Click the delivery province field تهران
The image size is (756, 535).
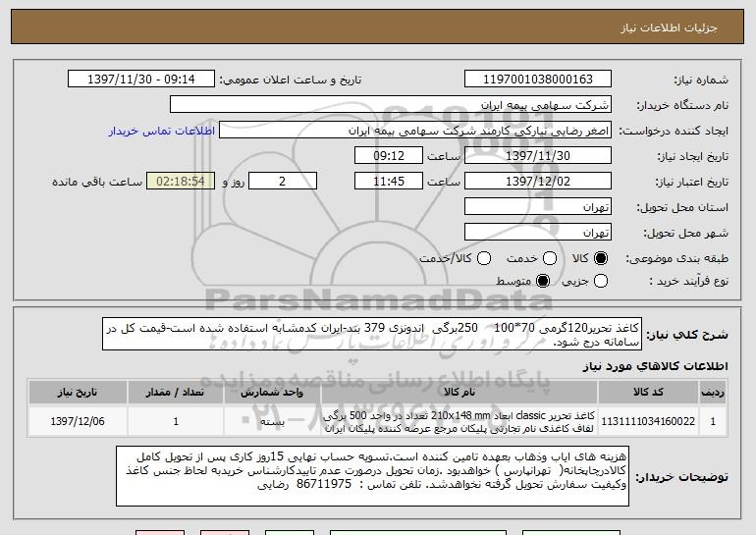(538, 207)
